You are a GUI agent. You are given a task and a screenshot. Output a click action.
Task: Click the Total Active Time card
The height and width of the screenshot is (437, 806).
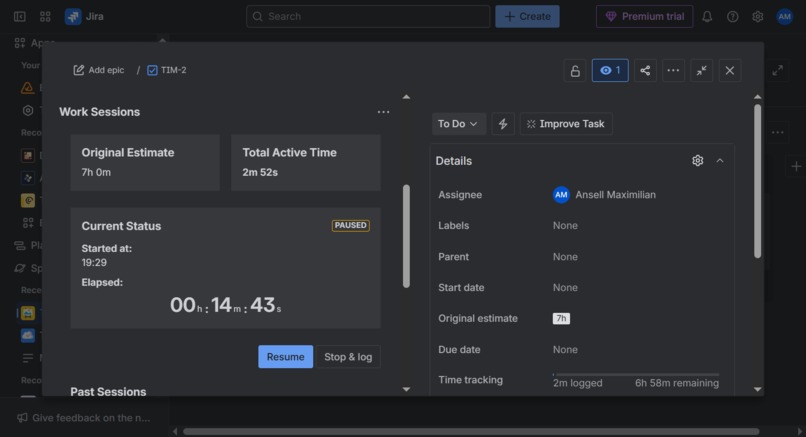click(x=306, y=162)
